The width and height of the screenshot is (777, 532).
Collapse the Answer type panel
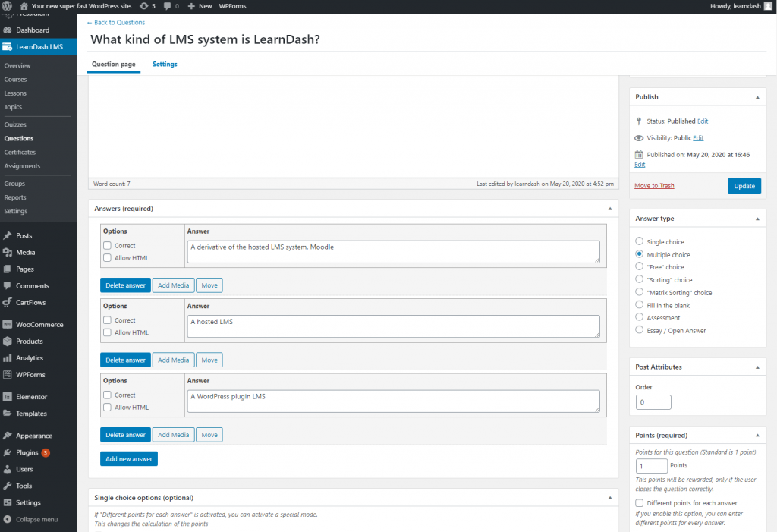(x=757, y=219)
